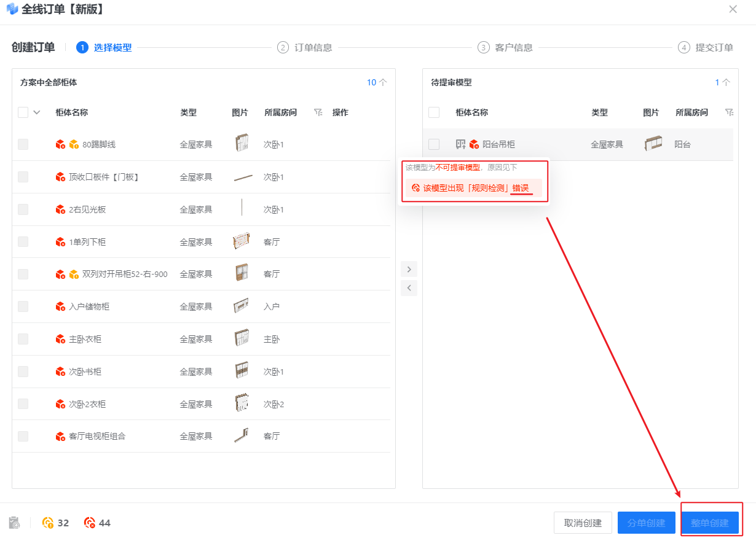Click the gray model icon beside 阳台吊柜
The height and width of the screenshot is (538, 756).
[460, 144]
